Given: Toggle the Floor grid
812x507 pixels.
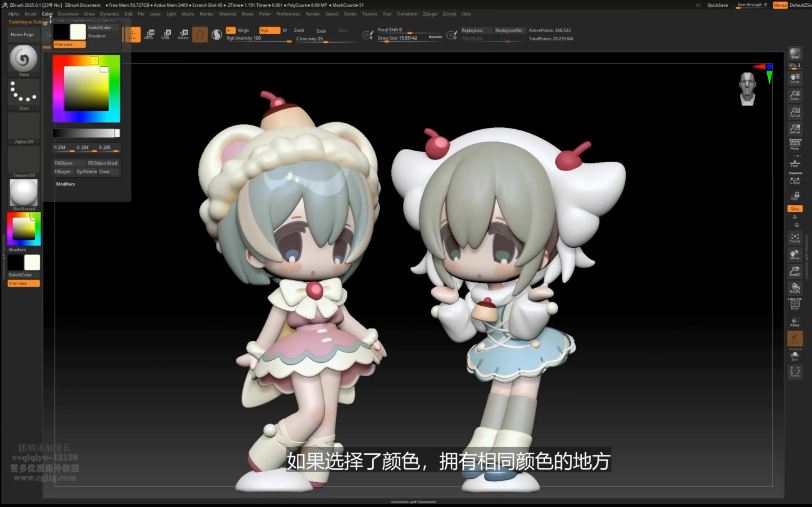Looking at the screenshot, I should (795, 163).
